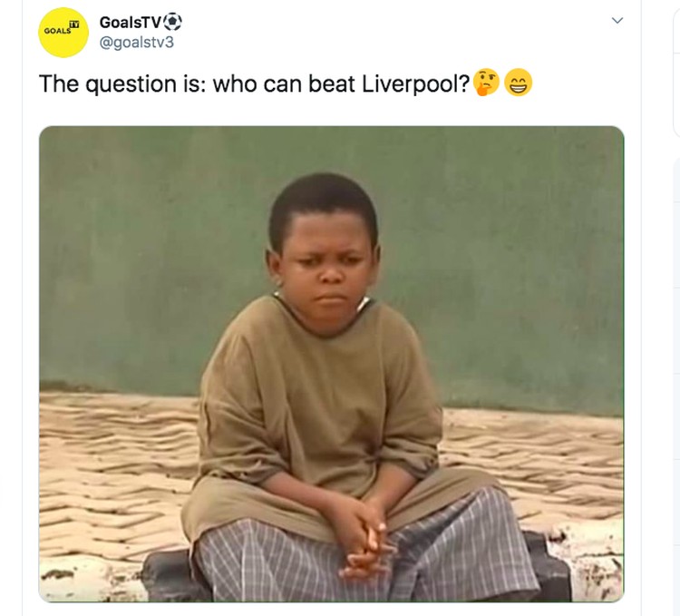
Task: Click the TV badge inside GoalsTV logo
Action: point(74,24)
